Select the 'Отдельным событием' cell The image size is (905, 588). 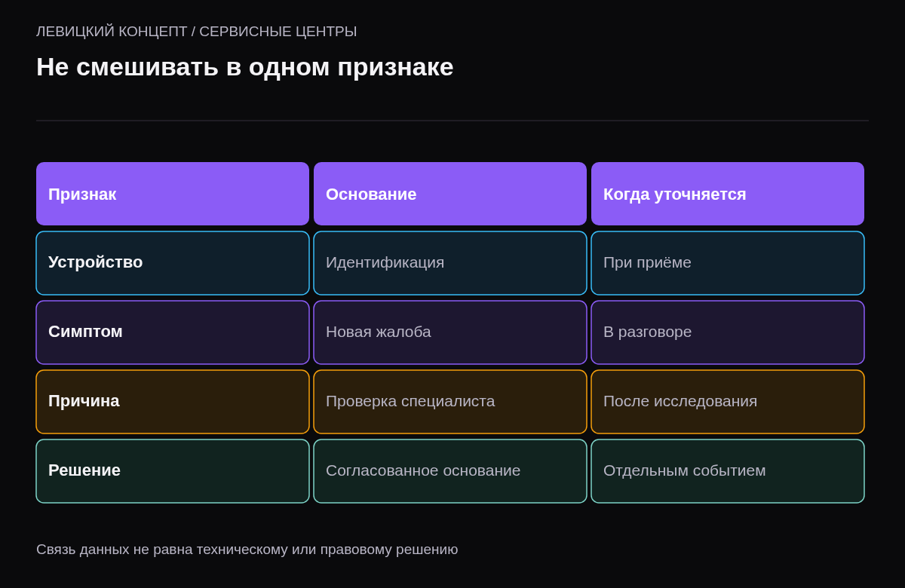click(x=728, y=471)
